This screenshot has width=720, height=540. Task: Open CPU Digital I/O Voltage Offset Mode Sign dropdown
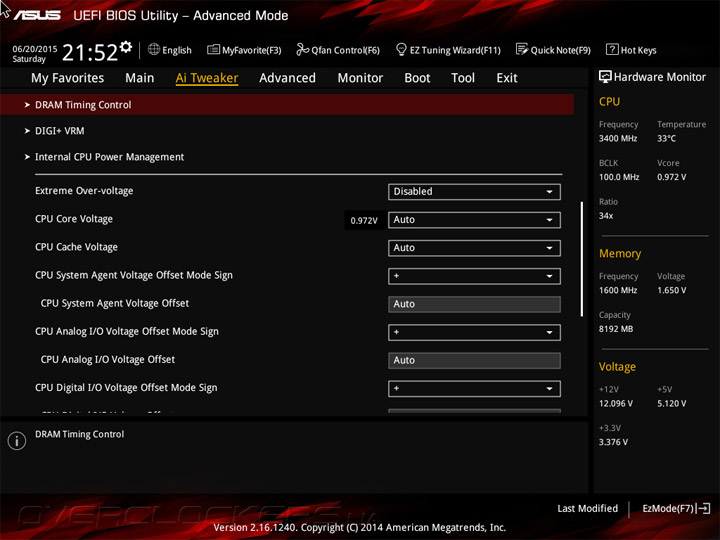click(x=474, y=389)
